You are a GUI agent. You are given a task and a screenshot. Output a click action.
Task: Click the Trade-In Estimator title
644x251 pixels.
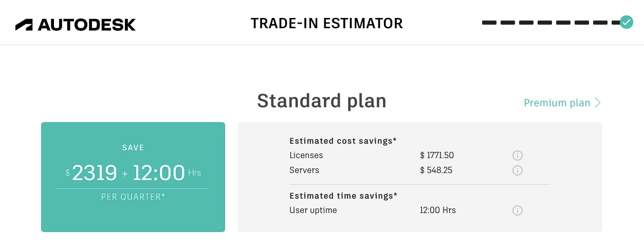326,24
